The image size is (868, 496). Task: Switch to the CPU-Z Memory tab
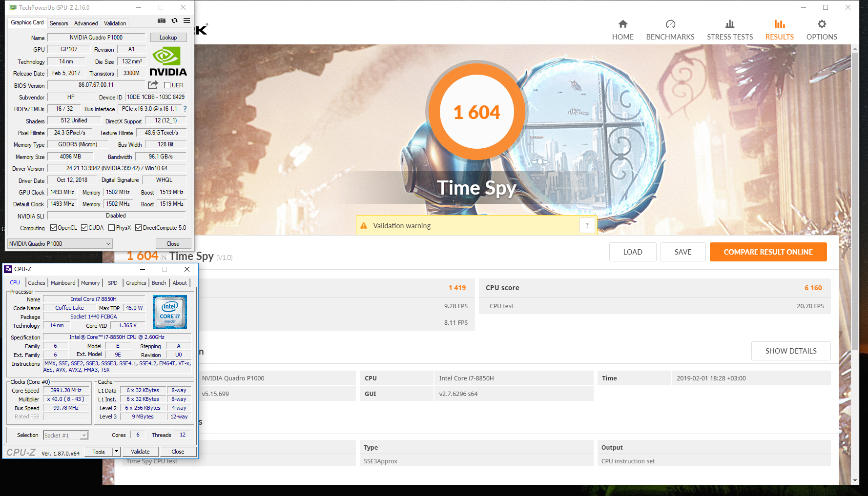tap(90, 283)
